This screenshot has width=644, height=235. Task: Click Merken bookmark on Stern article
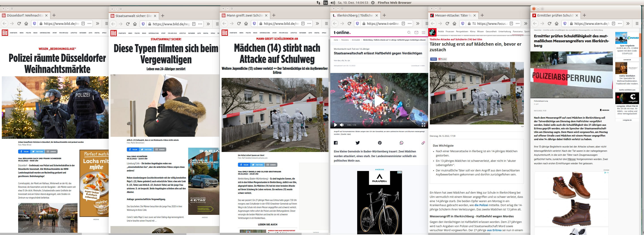click(604, 110)
